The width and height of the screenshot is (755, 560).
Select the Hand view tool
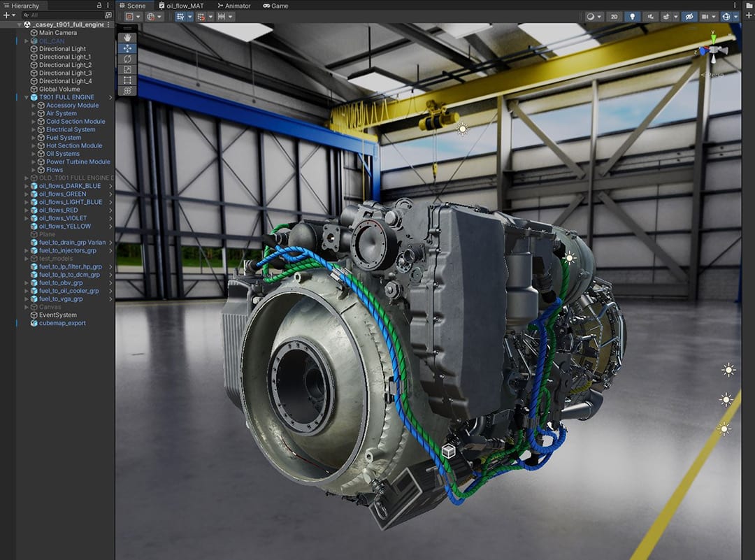point(127,38)
